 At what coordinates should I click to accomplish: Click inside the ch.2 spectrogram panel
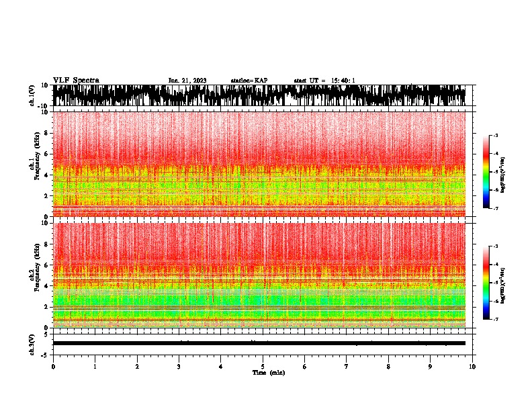click(x=259, y=275)
